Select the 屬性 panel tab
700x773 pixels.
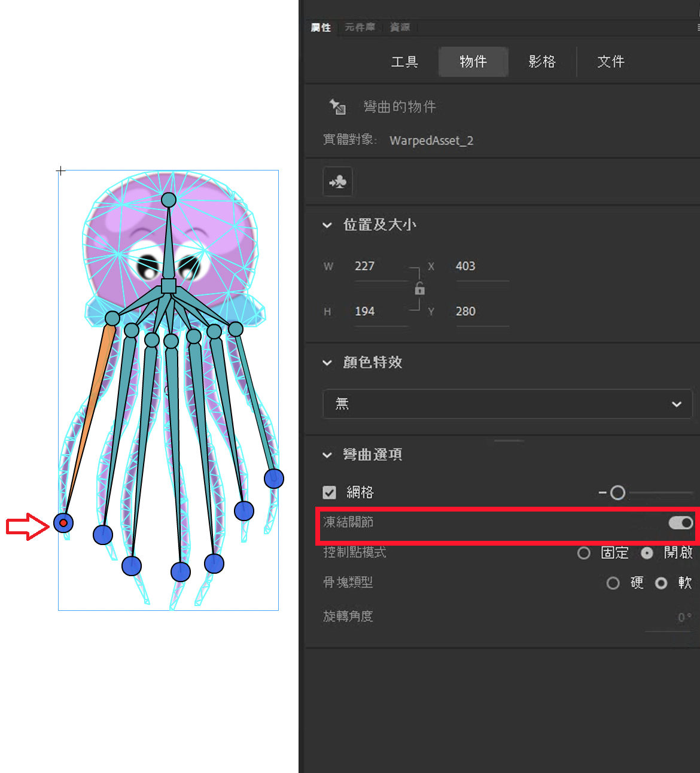tap(321, 28)
